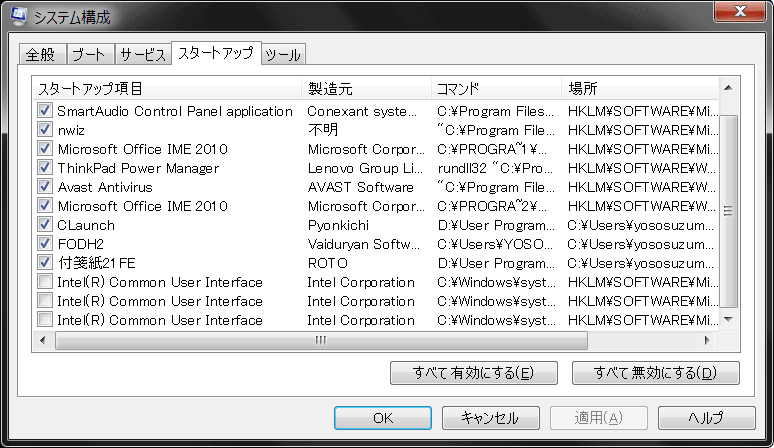The width and height of the screenshot is (774, 448).
Task: Disable CLaunch startup entry
Action: [x=45, y=225]
